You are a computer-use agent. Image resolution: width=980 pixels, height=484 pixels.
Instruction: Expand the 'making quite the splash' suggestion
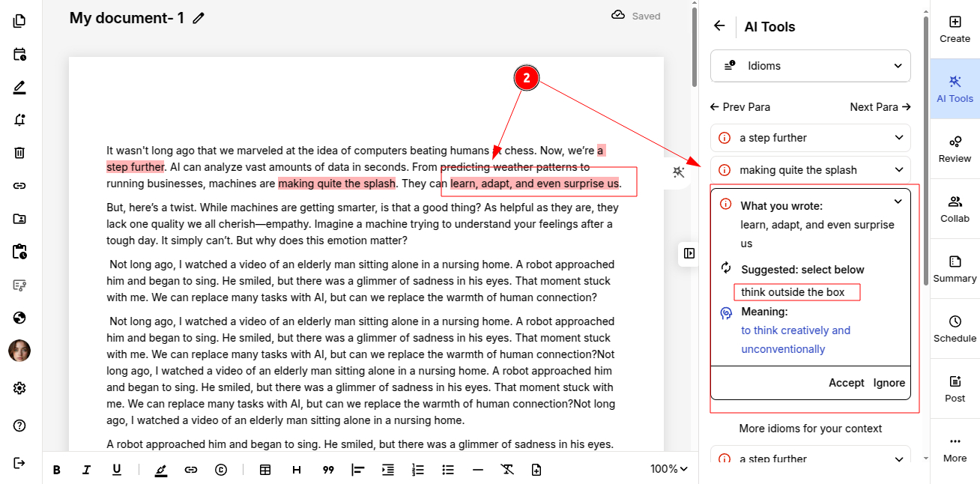[x=811, y=170]
